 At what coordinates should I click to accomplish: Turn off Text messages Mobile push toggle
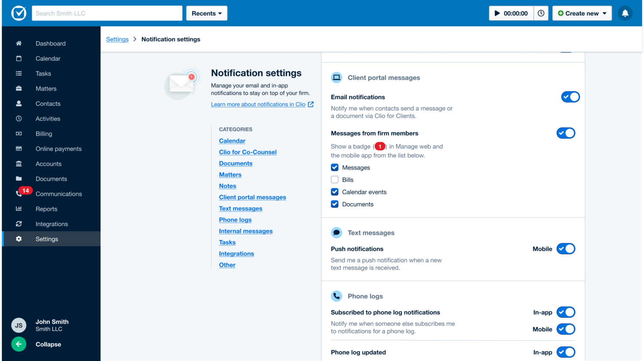[565, 249]
